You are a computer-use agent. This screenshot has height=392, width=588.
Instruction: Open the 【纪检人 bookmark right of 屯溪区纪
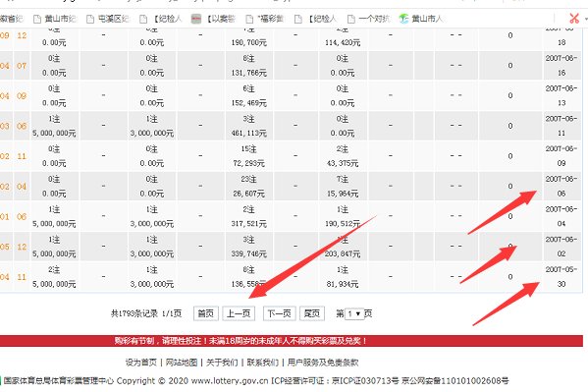click(161, 19)
